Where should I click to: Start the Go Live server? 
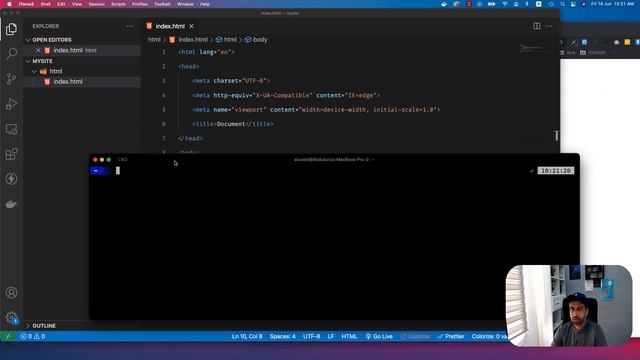tap(379, 336)
